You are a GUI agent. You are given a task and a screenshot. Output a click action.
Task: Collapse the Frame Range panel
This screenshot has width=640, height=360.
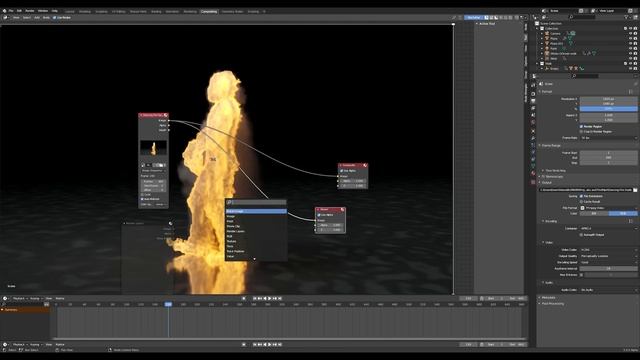pyautogui.click(x=550, y=145)
